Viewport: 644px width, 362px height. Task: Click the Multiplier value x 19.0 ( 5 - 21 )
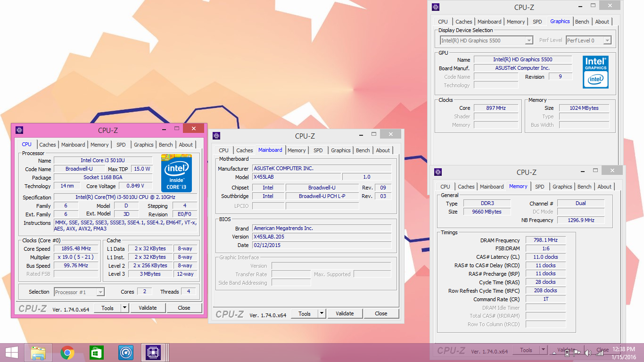pos(76,257)
